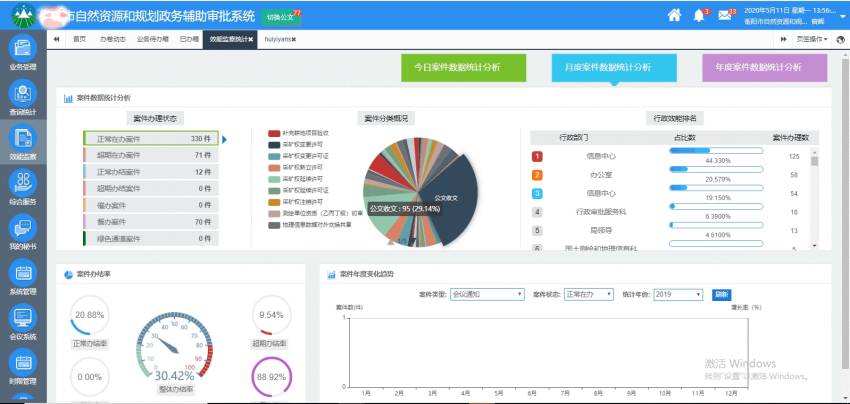The height and width of the screenshot is (404, 850).
Task: Go to 系统管理 sidebar icon
Action: pos(22,277)
